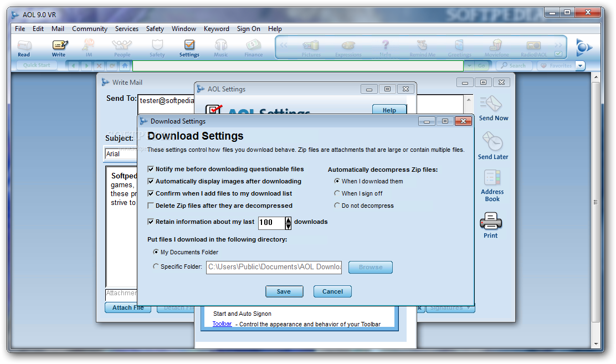This screenshot has height=364, width=616.
Task: Open the Finance toolbar icon
Action: (253, 48)
